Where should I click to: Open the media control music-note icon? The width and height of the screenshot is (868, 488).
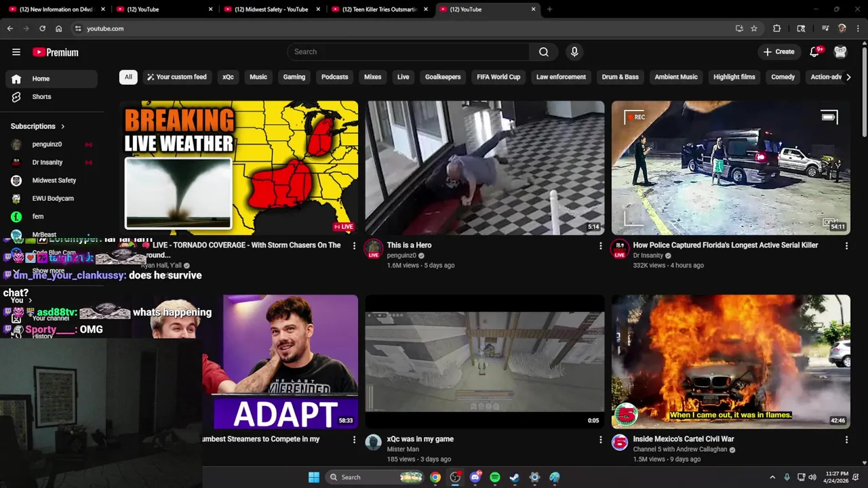pos(825,28)
